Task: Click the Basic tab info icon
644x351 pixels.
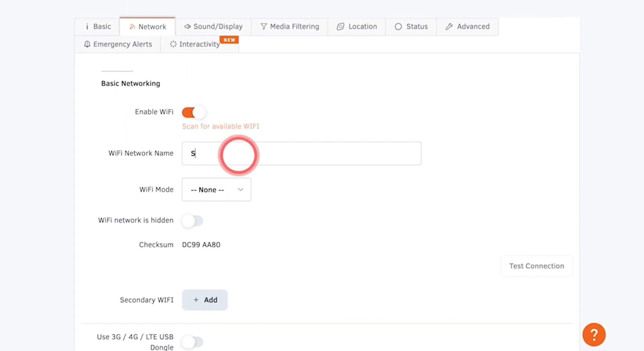Action: coord(87,26)
